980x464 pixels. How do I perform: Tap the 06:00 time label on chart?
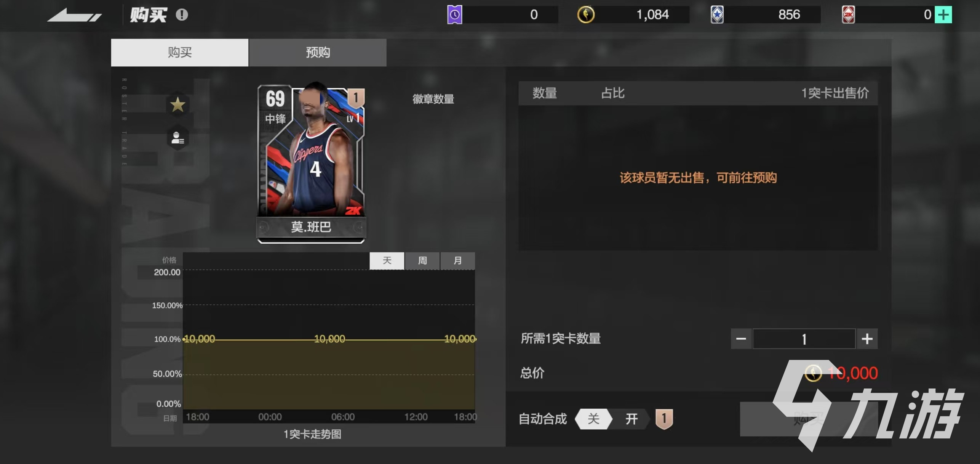point(343,417)
